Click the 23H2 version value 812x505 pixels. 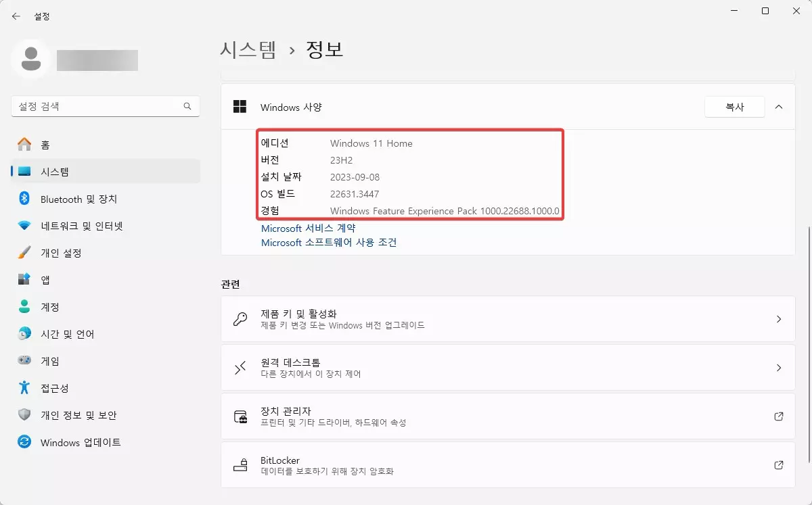[342, 160]
